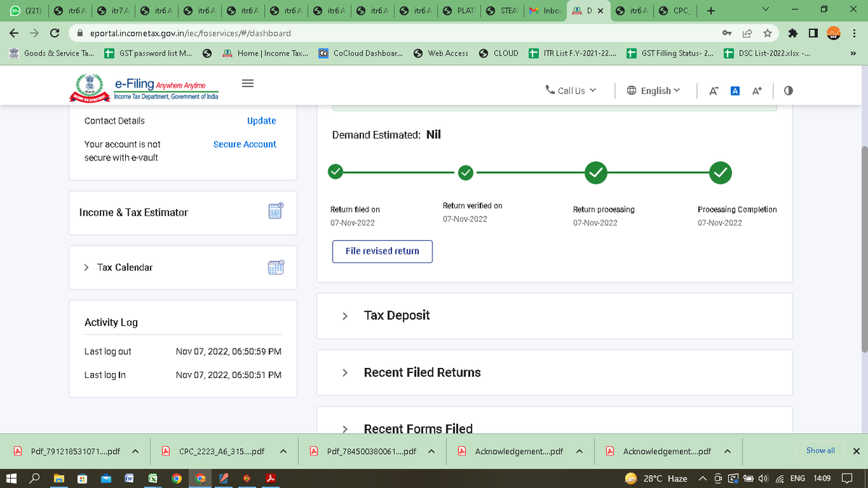Select the default font size A icon

(735, 90)
